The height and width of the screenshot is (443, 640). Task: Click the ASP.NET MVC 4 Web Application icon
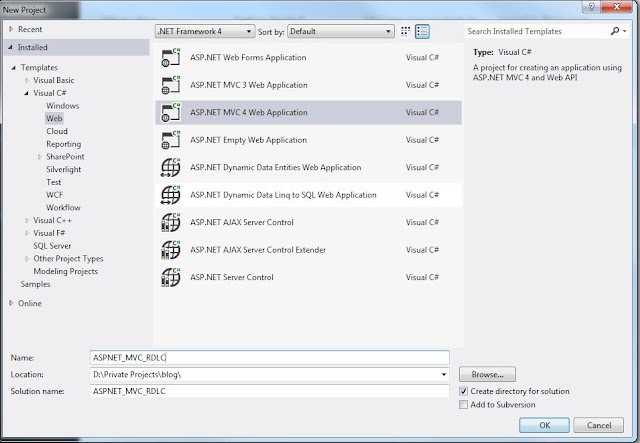(x=171, y=112)
